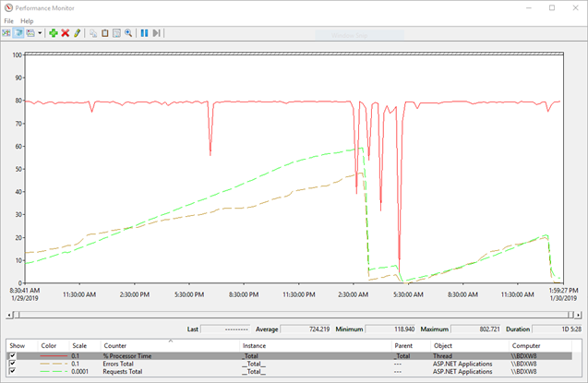Image resolution: width=588 pixels, height=383 pixels.
Task: Click the time range left scroll arrow
Action: point(9,315)
